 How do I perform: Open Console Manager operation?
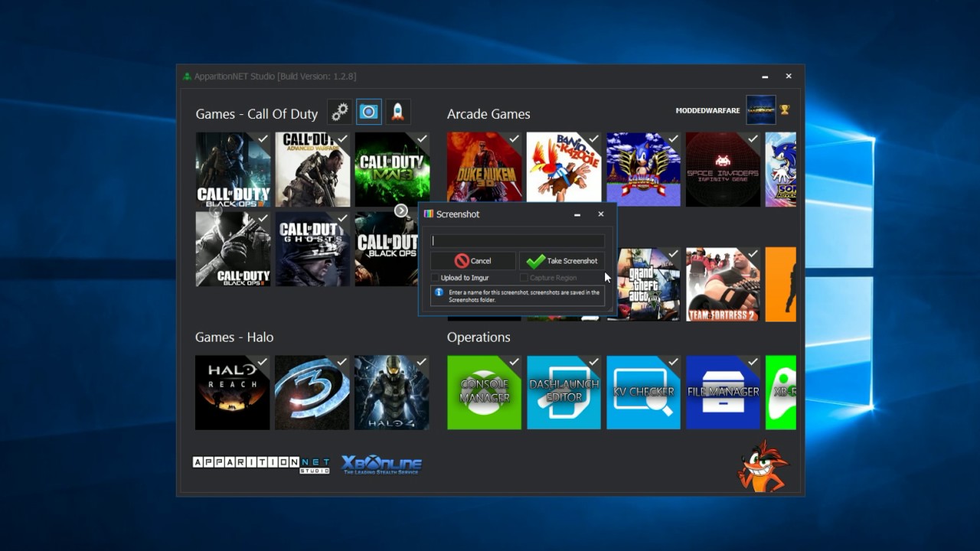tap(485, 393)
